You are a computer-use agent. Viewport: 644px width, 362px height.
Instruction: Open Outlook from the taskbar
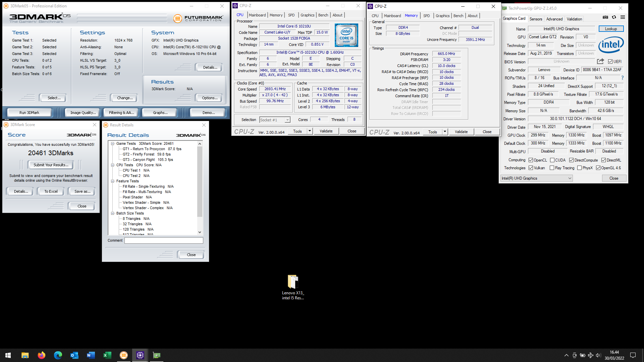pyautogui.click(x=74, y=355)
